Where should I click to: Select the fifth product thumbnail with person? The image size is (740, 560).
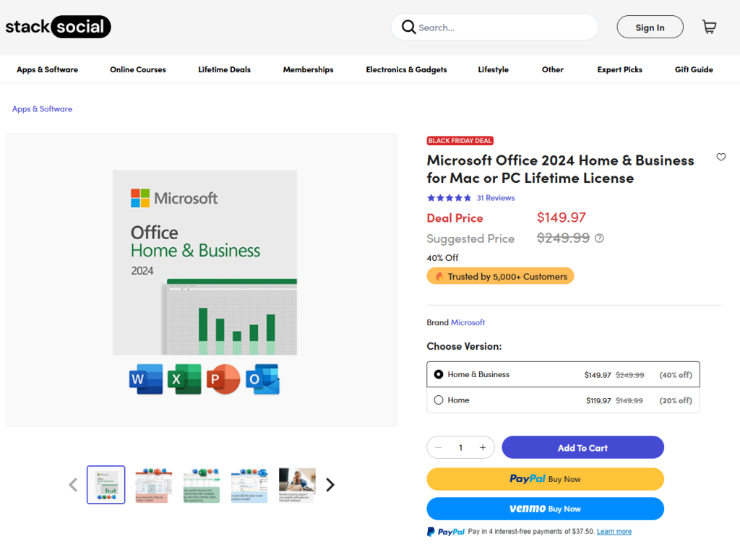click(297, 485)
